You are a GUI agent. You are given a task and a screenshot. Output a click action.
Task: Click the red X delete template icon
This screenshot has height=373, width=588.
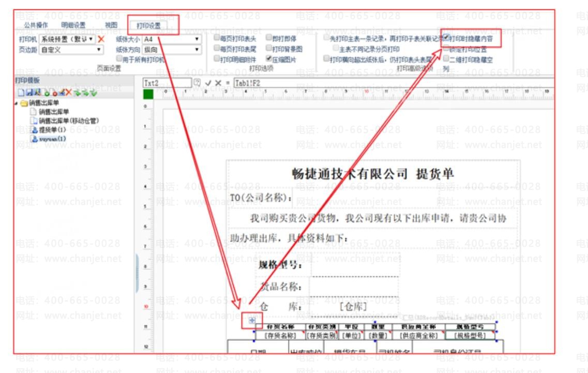point(68,92)
